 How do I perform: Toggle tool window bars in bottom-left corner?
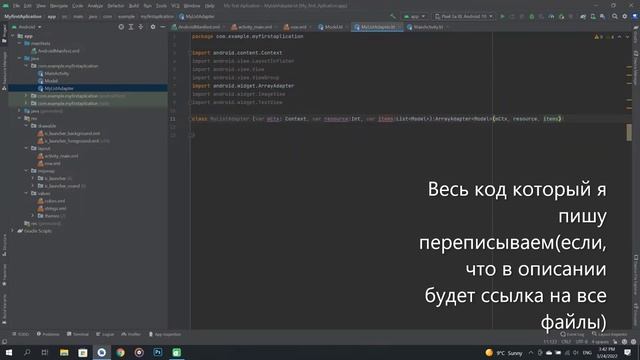pos(4,342)
